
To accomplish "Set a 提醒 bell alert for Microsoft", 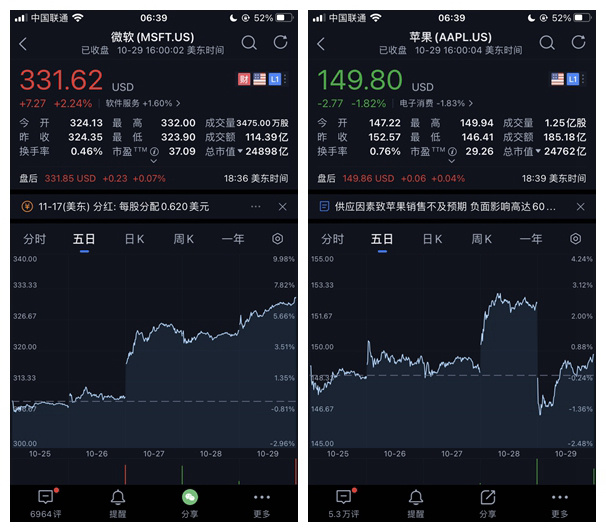I will pyautogui.click(x=118, y=503).
